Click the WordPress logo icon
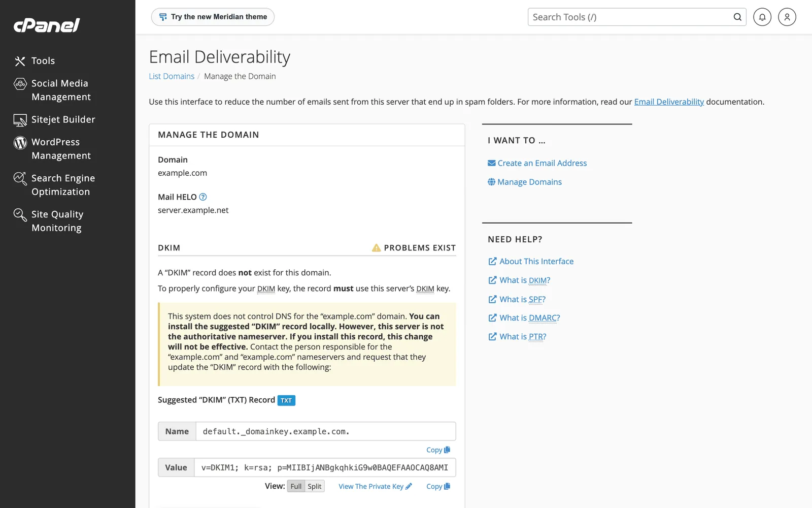This screenshot has height=508, width=812. [20, 143]
